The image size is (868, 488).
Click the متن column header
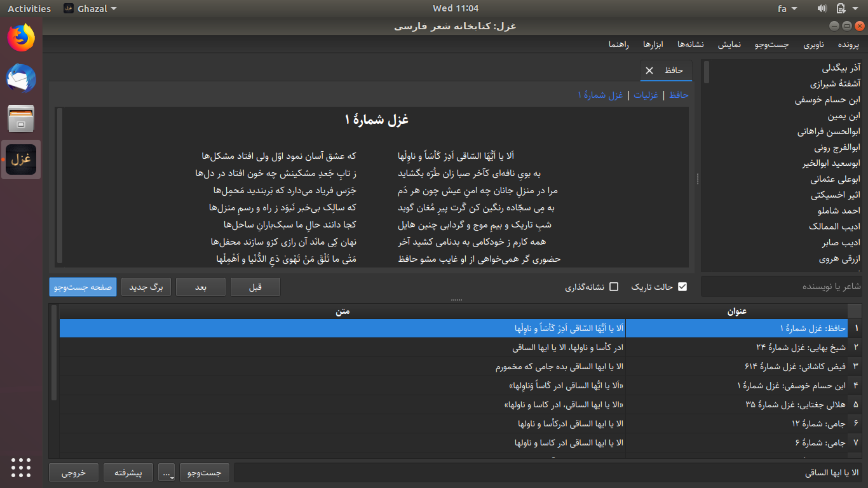point(342,311)
